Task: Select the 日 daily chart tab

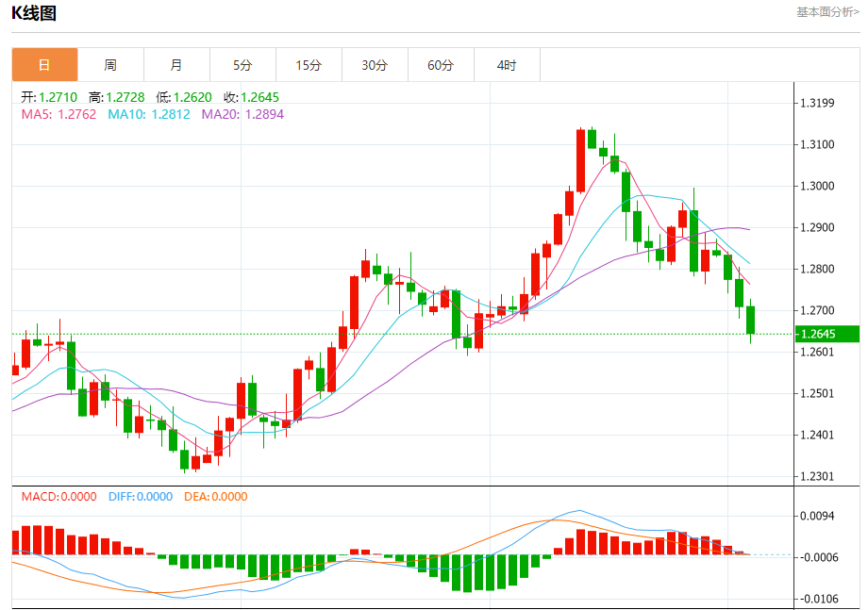Action: point(45,65)
